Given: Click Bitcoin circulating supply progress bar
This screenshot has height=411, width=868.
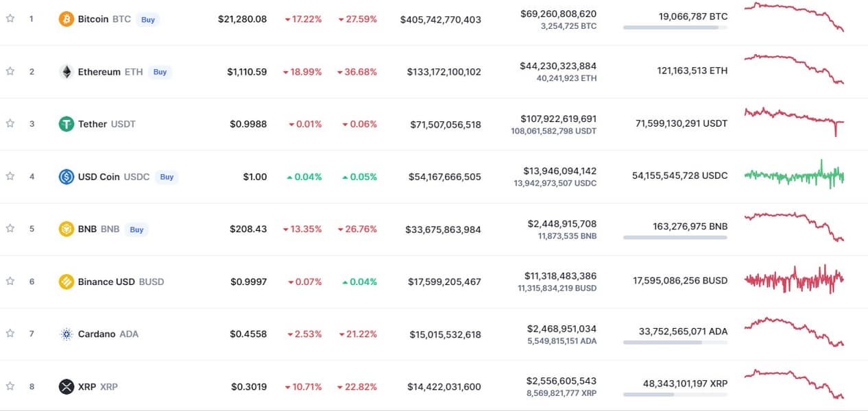Looking at the screenshot, I should [675, 27].
